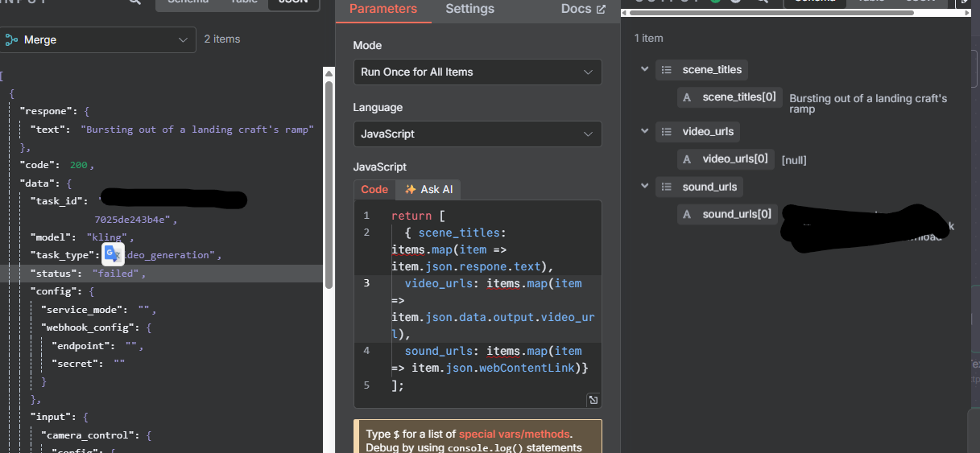Click the scene_titles list type icon

(x=666, y=70)
